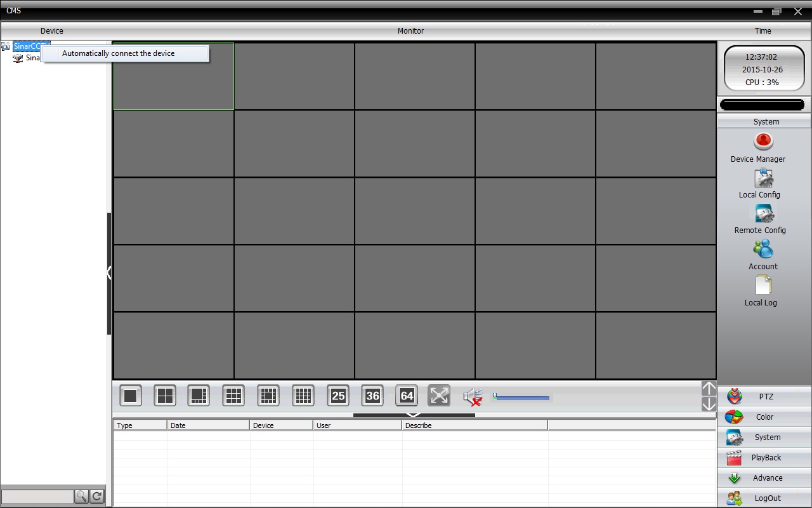Collapse the device panel using the left arrow handle
Image resolution: width=812 pixels, height=508 pixels.
pyautogui.click(x=109, y=273)
